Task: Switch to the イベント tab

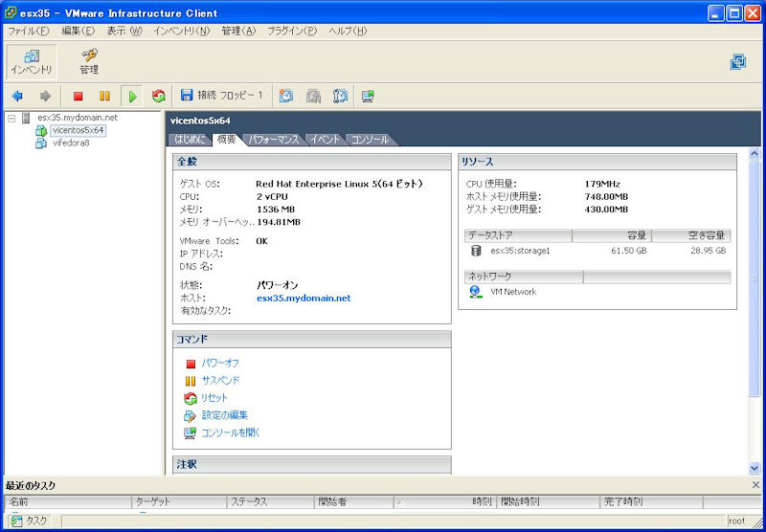Action: pyautogui.click(x=325, y=140)
